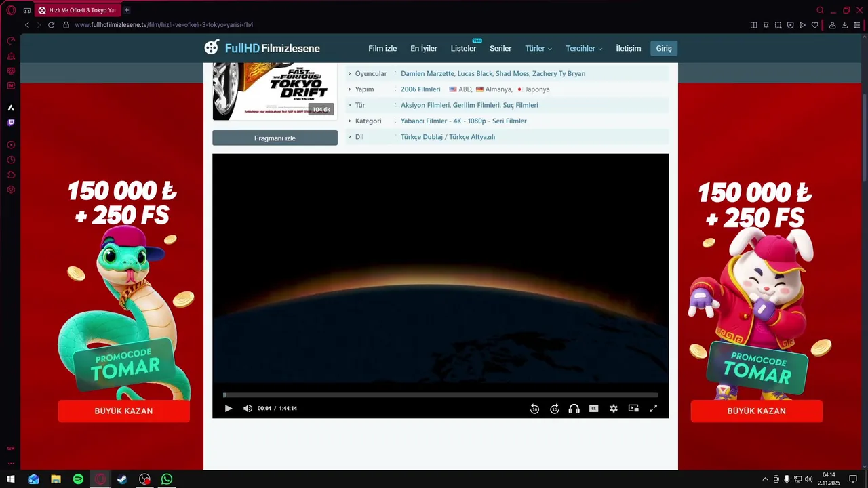868x488 pixels.
Task: Rewind the video 10 seconds
Action: 534,409
